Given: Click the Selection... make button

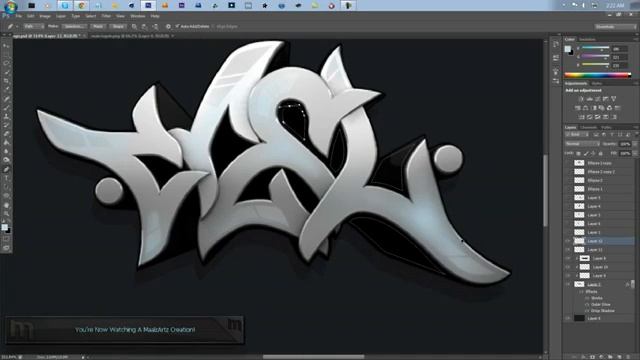Looking at the screenshot, I should pos(73,27).
